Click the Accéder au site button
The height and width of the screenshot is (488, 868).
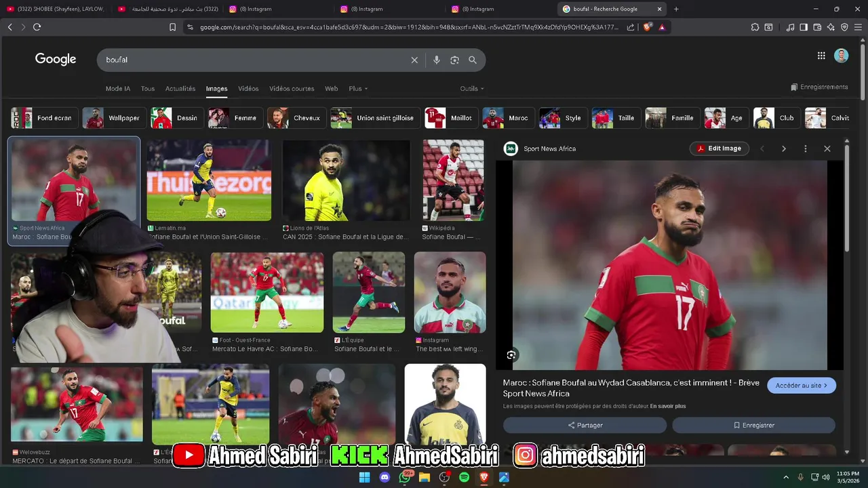[x=802, y=386]
